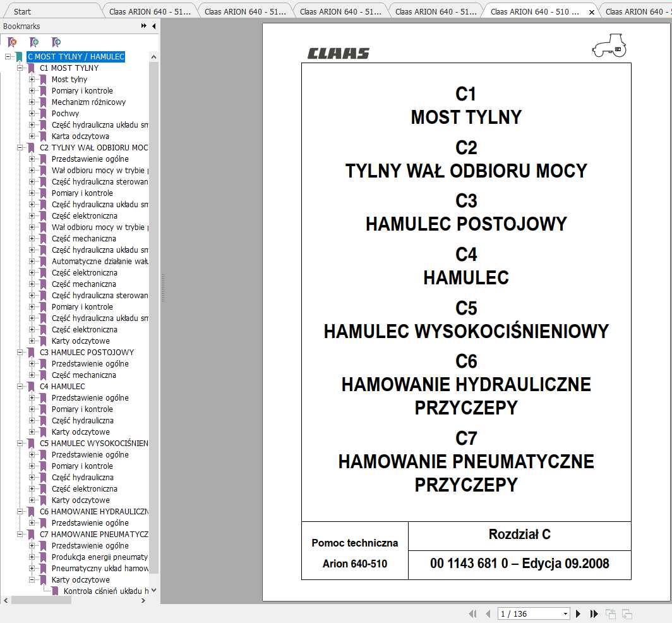Select the Pneumatyczny układ hamowania bookmark
The height and width of the screenshot is (623, 672).
[100, 569]
